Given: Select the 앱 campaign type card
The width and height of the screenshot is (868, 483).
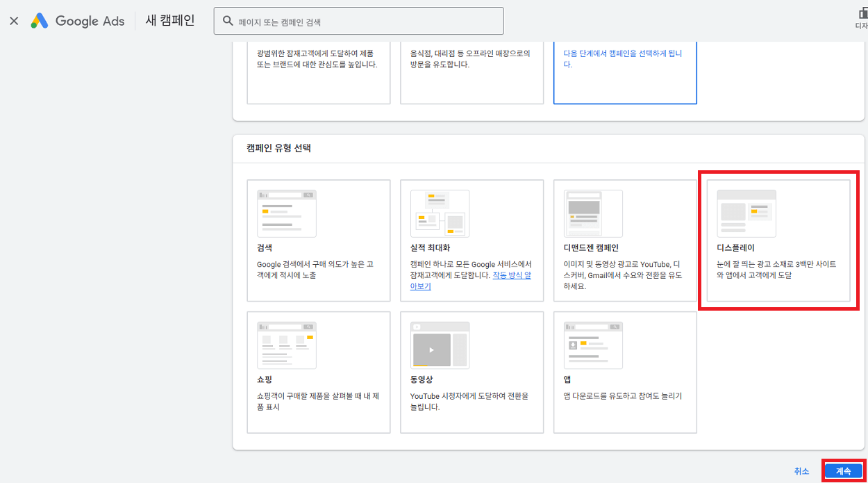Looking at the screenshot, I should (x=625, y=373).
